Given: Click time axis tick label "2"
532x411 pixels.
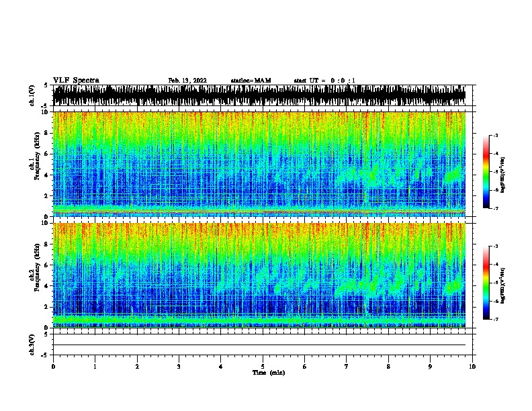Looking at the screenshot, I should [x=137, y=366].
